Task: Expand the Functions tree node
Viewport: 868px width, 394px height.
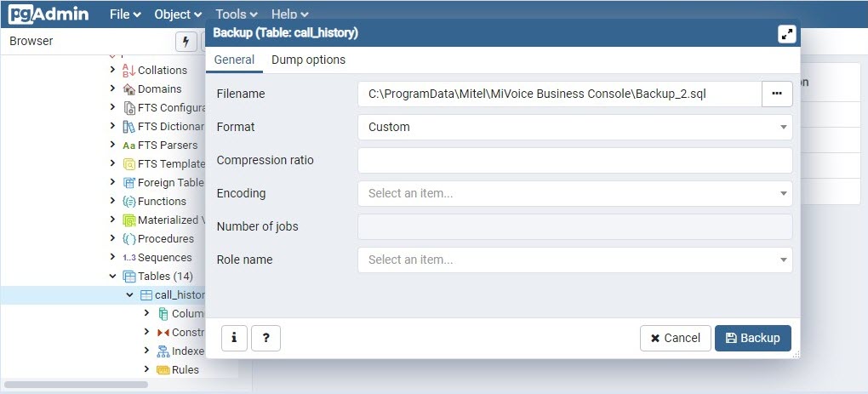Action: click(x=113, y=201)
